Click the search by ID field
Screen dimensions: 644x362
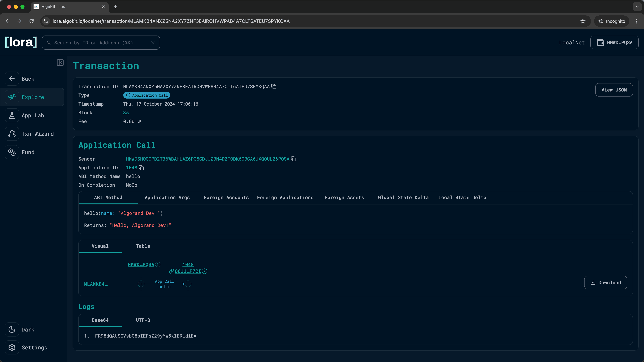click(x=100, y=42)
